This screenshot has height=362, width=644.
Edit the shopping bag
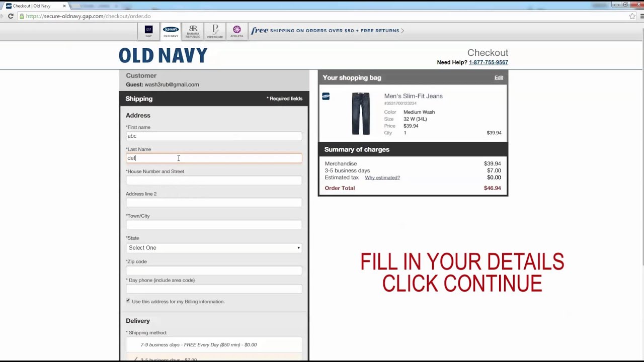[x=499, y=77]
